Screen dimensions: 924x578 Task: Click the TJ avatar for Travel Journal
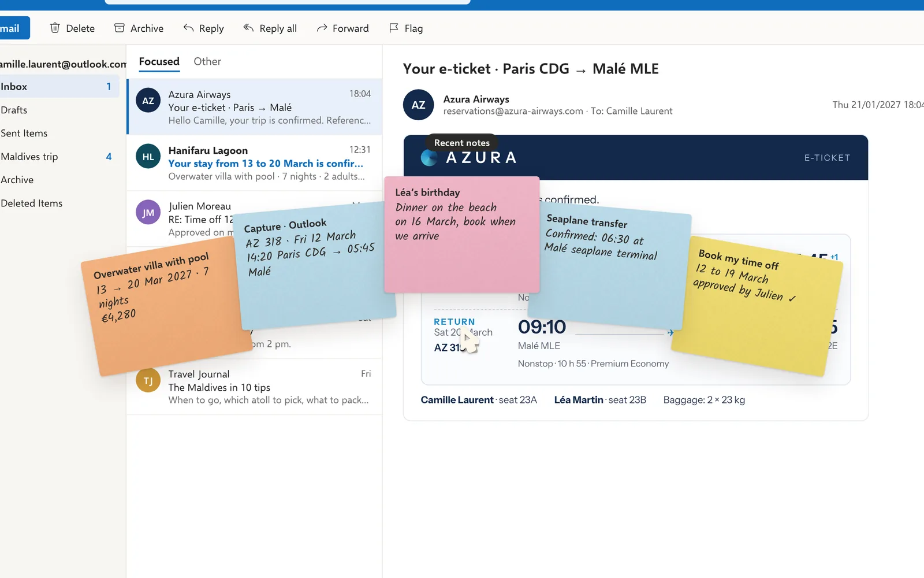[148, 380]
